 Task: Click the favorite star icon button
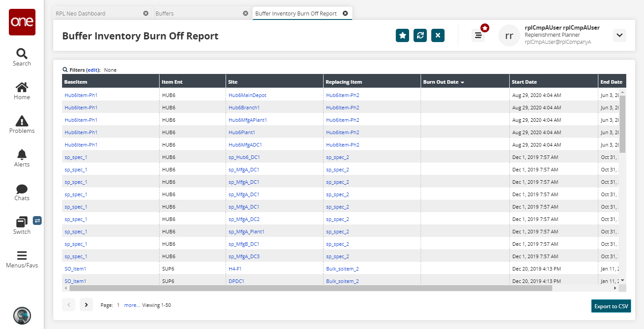402,35
